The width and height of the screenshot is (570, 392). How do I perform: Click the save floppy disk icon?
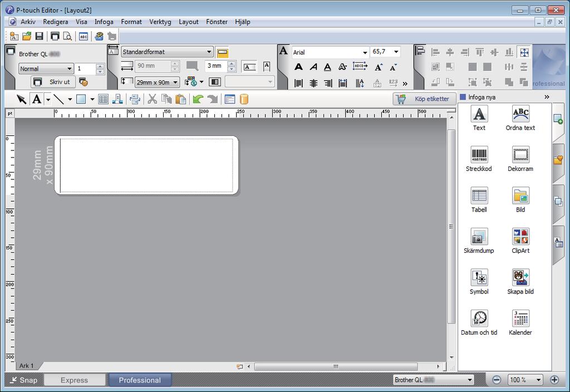coord(40,36)
